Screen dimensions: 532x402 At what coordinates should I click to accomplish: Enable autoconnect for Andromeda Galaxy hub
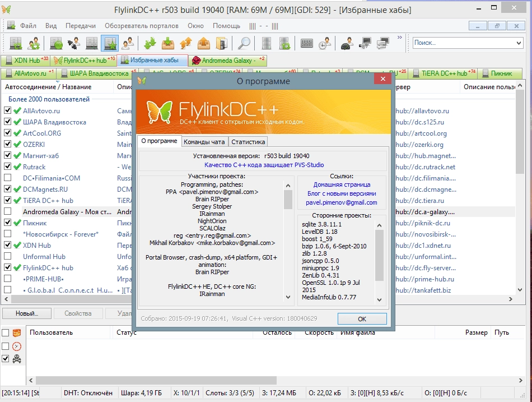[x=7, y=211]
